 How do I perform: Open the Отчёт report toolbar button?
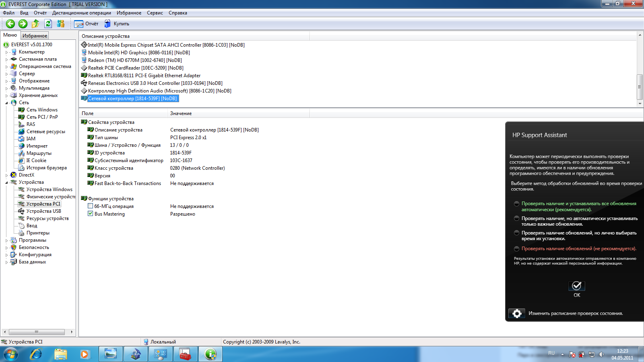pos(86,24)
